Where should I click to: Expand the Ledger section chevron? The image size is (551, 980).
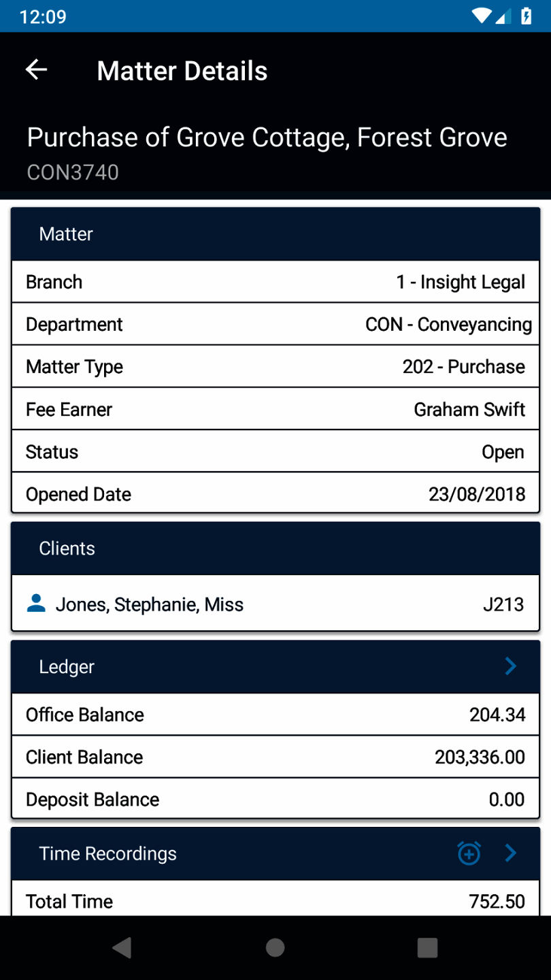[511, 666]
